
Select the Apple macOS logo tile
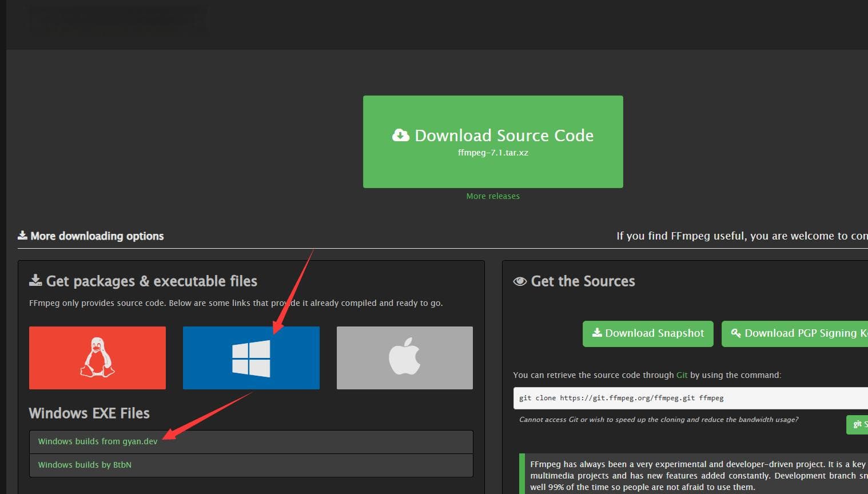point(405,358)
